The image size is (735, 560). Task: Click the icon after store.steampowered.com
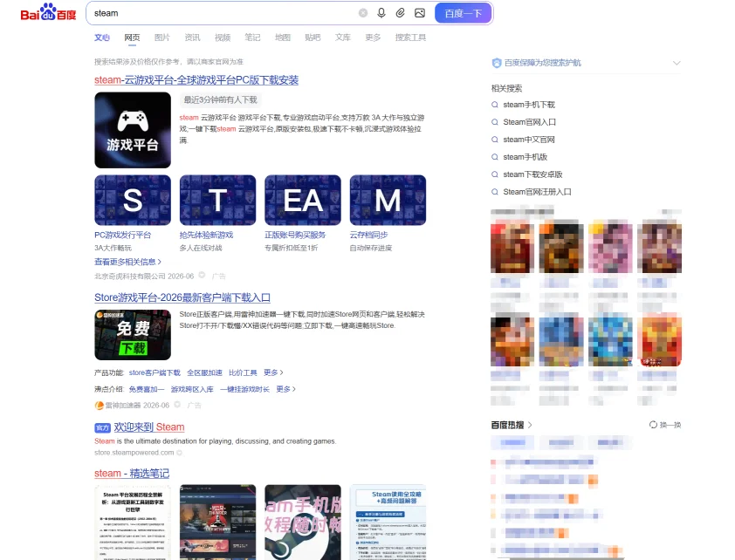(x=180, y=453)
